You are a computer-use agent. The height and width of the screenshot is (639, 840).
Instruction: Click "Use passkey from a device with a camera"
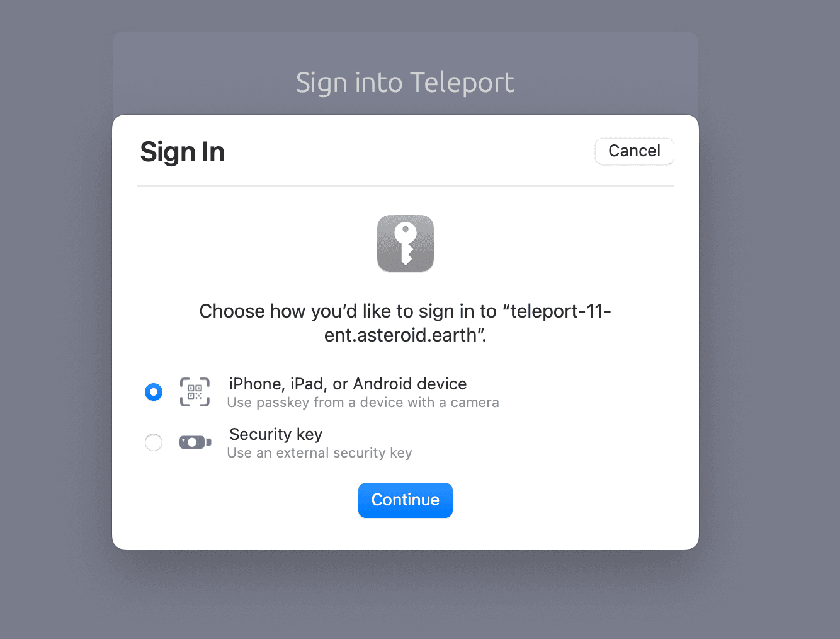click(x=363, y=403)
